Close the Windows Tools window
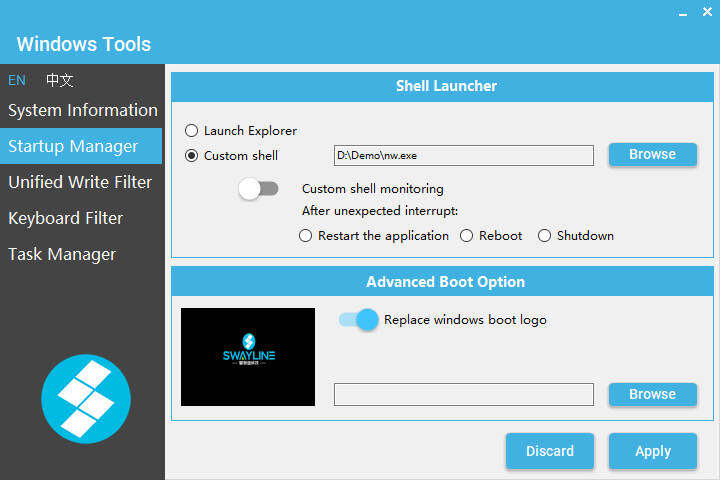Viewport: 720px width, 480px height. point(707,11)
